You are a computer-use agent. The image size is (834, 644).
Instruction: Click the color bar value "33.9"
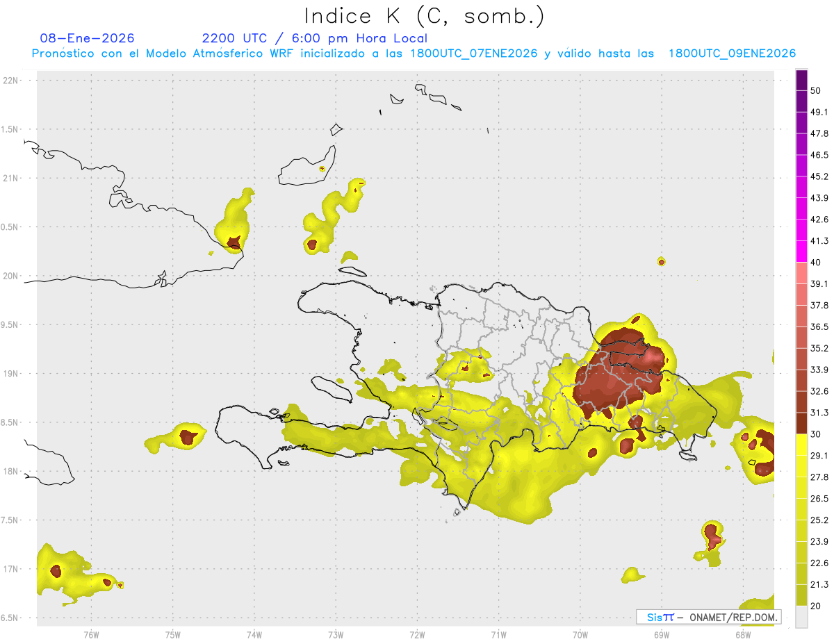pos(819,370)
